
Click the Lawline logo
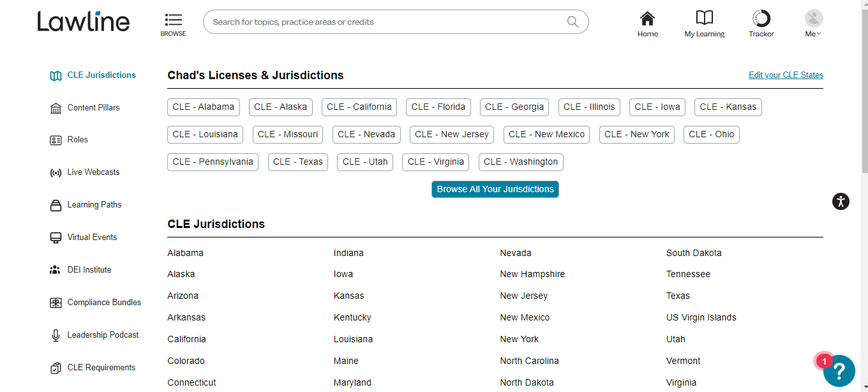[x=84, y=22]
